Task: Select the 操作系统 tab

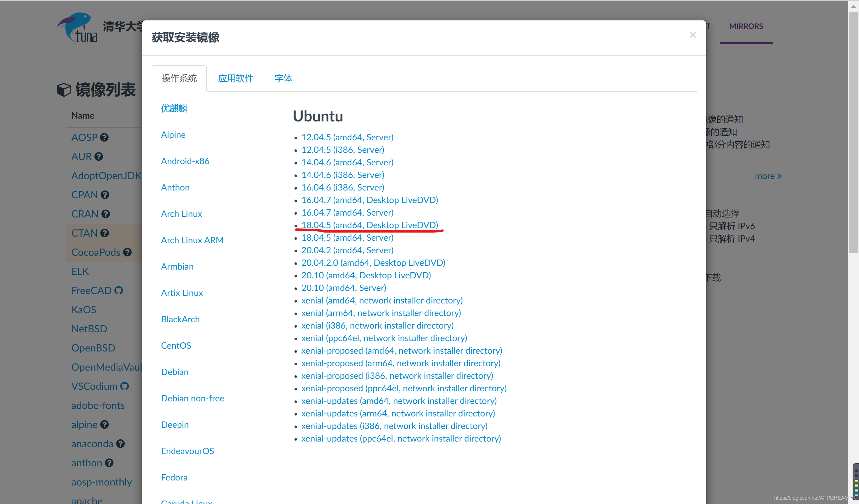Action: tap(179, 78)
